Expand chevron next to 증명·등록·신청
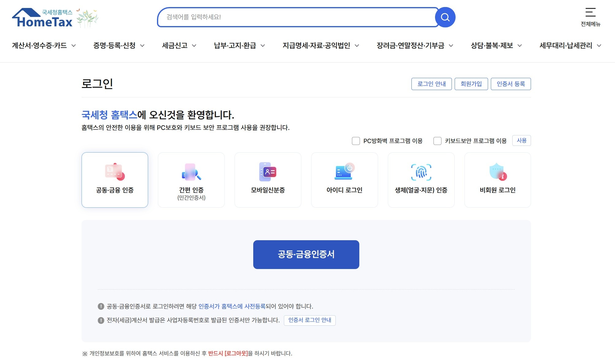 point(142,46)
